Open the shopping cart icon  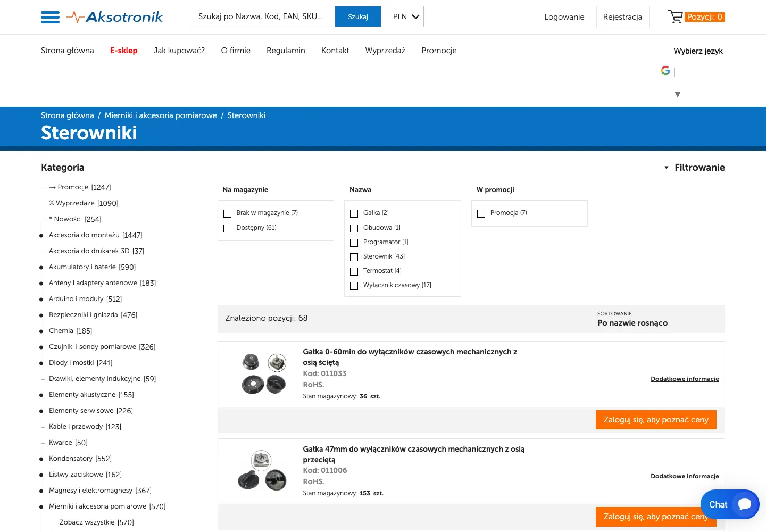(675, 17)
